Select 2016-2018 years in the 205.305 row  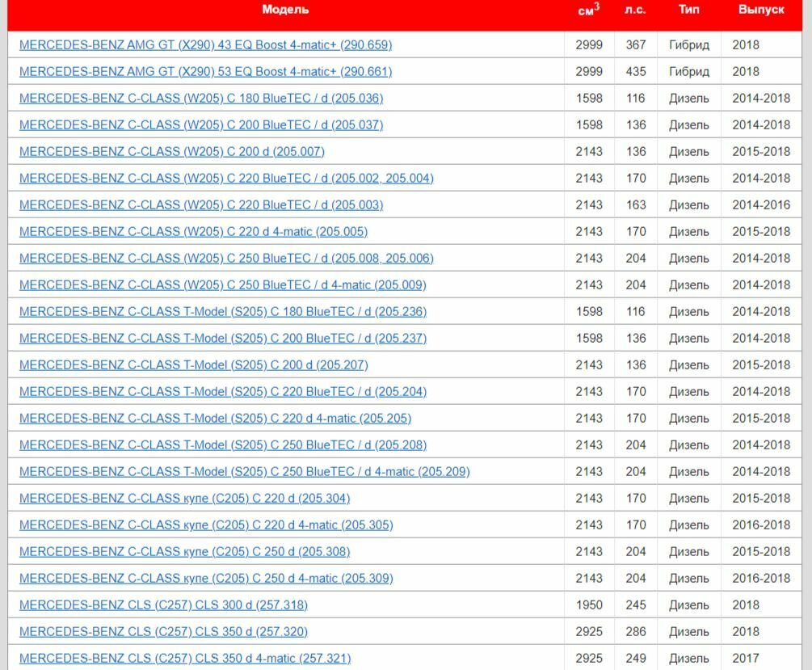click(x=761, y=525)
